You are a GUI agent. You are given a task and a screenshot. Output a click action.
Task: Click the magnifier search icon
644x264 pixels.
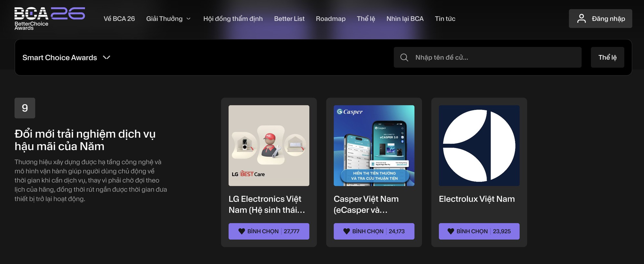(x=404, y=57)
